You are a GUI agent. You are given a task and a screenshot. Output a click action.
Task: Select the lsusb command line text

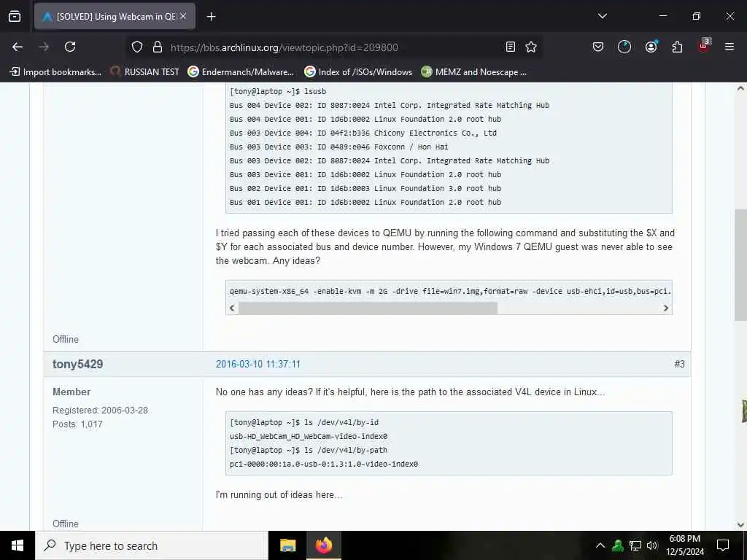(278, 91)
